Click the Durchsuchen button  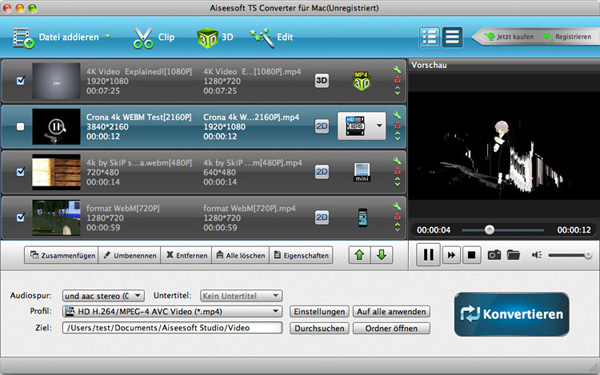[x=319, y=328]
